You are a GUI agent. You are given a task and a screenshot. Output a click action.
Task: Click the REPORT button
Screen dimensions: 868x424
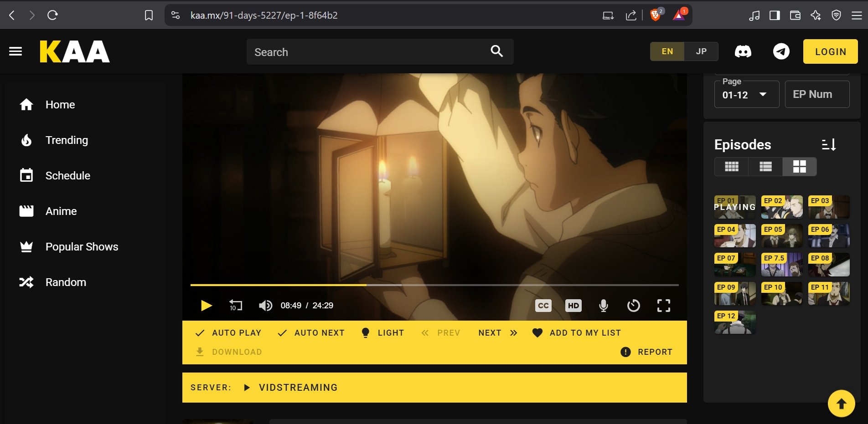click(x=646, y=352)
